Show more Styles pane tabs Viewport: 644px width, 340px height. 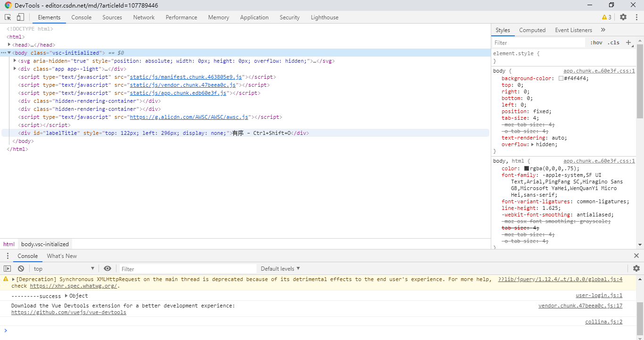(x=603, y=30)
